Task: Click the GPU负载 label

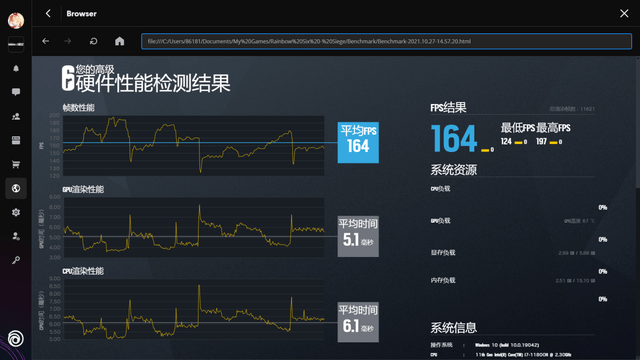Action: click(x=440, y=221)
